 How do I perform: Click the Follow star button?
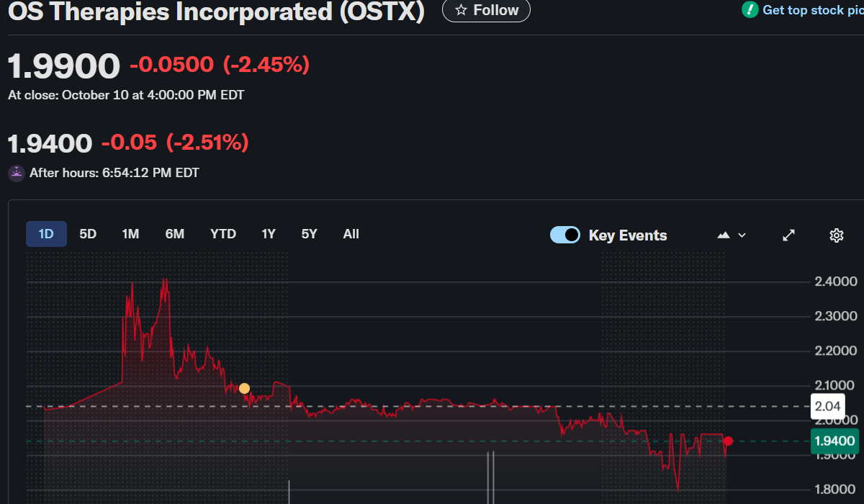[486, 10]
